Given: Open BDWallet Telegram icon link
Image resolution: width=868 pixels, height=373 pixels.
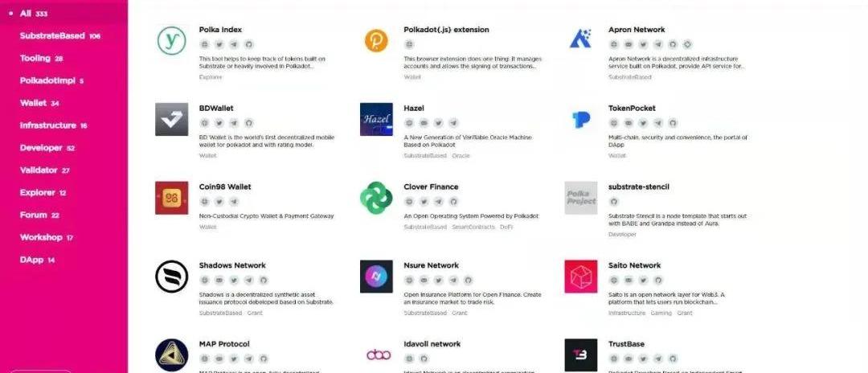Looking at the screenshot, I should 234,123.
